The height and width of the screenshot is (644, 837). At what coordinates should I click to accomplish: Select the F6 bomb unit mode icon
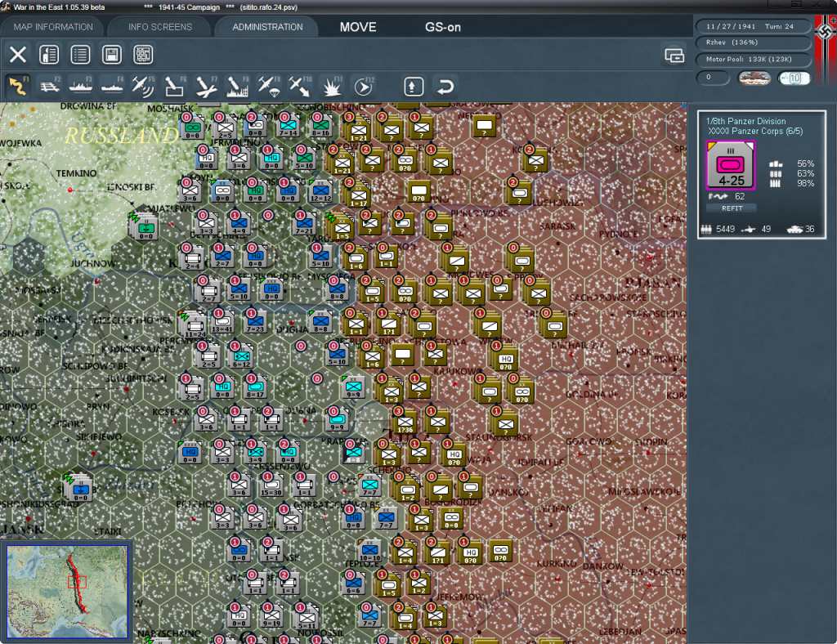click(x=175, y=86)
